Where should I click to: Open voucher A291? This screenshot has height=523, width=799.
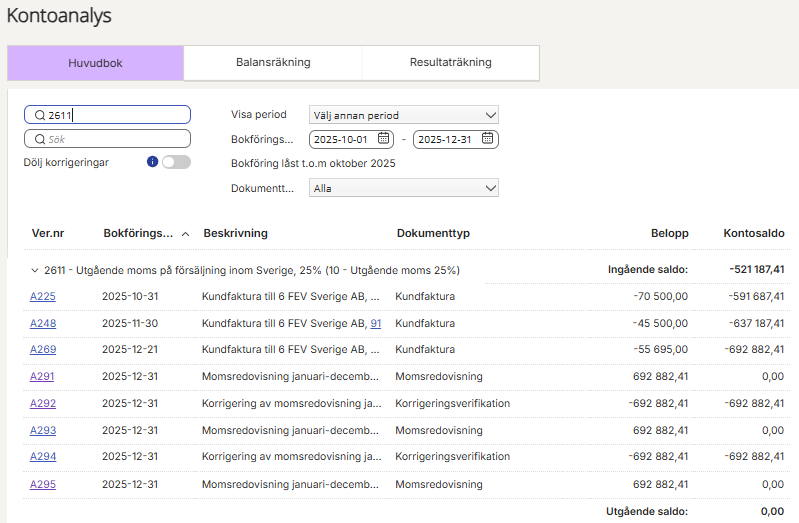pyautogui.click(x=42, y=376)
